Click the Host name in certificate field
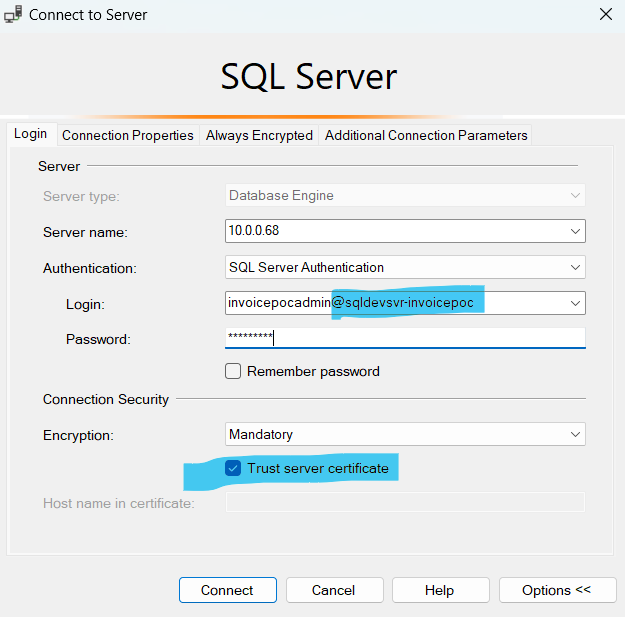The height and width of the screenshot is (617, 625). click(x=405, y=502)
